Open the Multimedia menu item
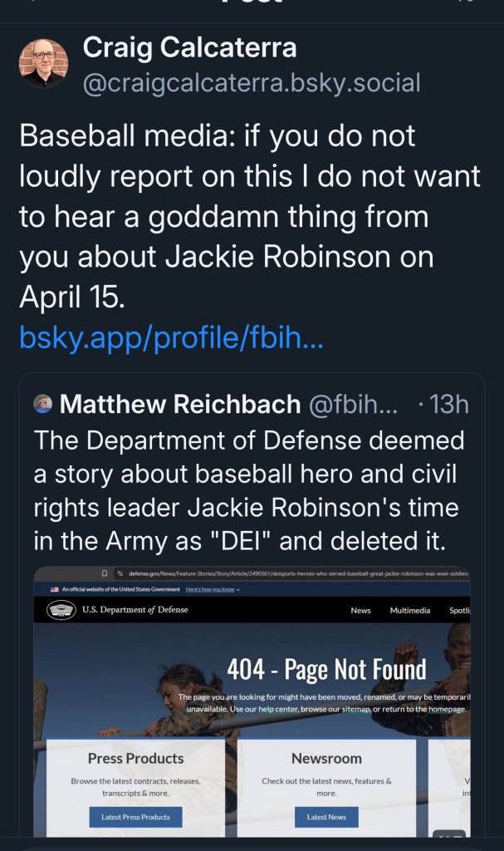504x851 pixels. 410,611
